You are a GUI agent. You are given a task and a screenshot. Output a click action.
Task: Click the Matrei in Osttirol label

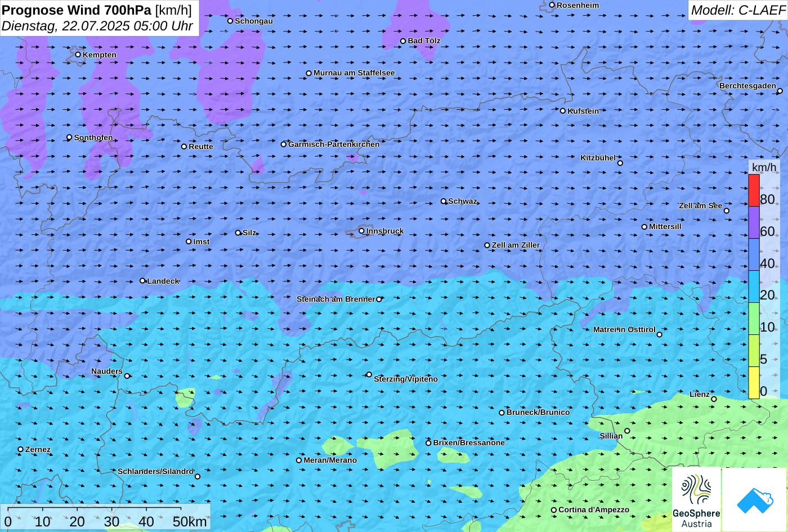(624, 330)
